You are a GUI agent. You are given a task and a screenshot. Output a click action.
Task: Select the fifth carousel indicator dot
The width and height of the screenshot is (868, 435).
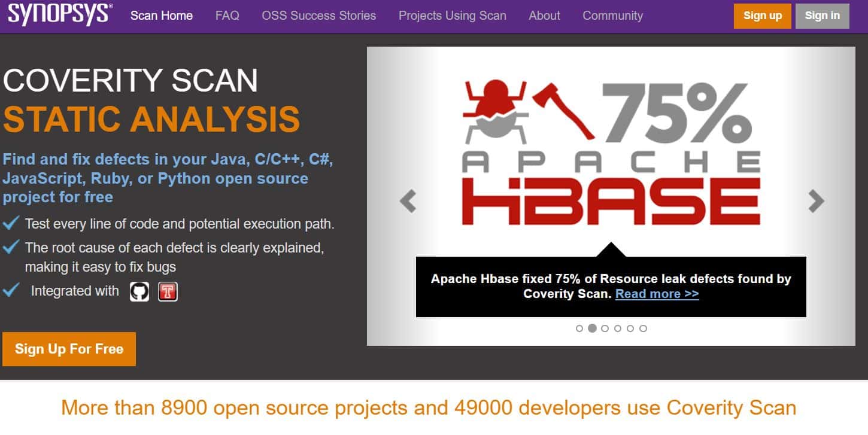click(x=630, y=328)
